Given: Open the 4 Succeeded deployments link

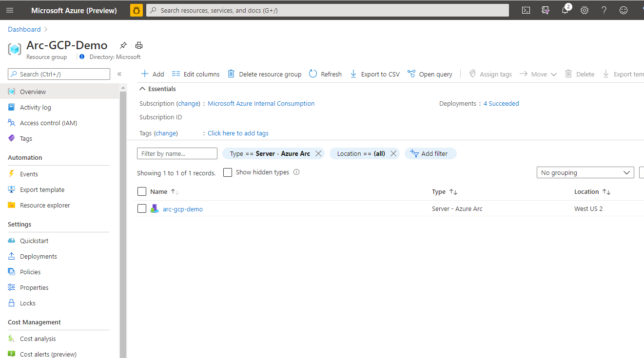Looking at the screenshot, I should tap(501, 103).
